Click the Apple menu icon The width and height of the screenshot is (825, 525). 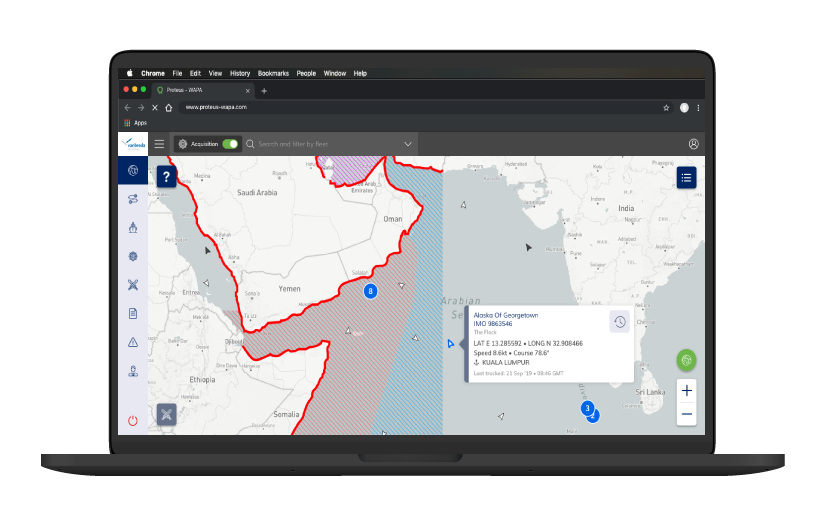point(129,73)
